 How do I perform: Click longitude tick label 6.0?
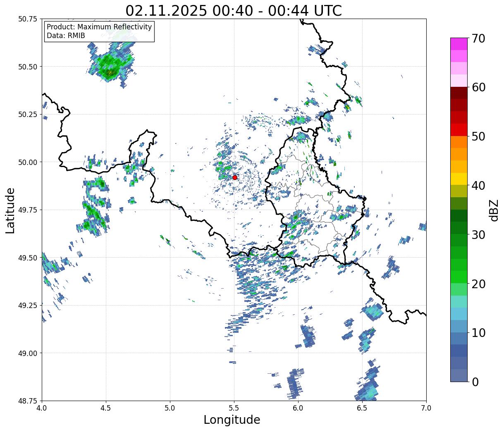pos(298,408)
